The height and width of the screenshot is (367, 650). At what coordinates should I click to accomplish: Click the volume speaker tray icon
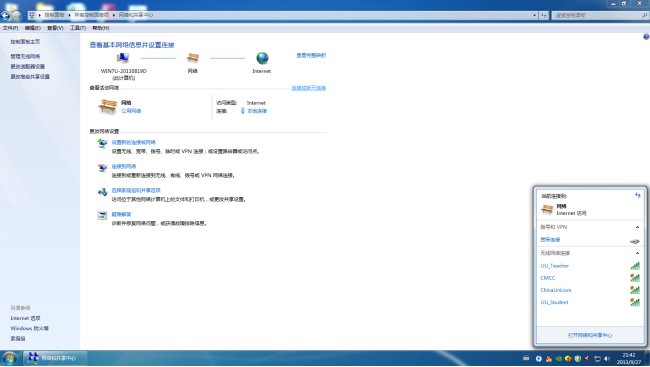[607, 359]
